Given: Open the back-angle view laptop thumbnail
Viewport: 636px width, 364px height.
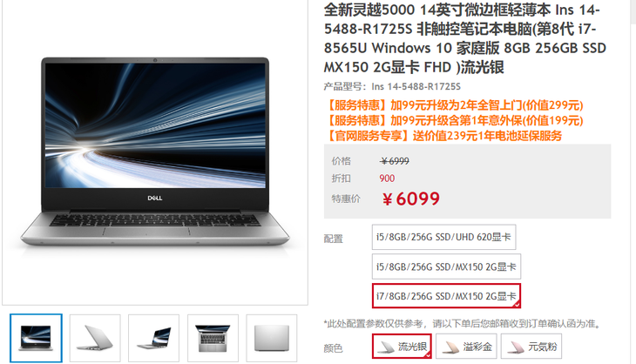Looking at the screenshot, I should coord(95,338).
